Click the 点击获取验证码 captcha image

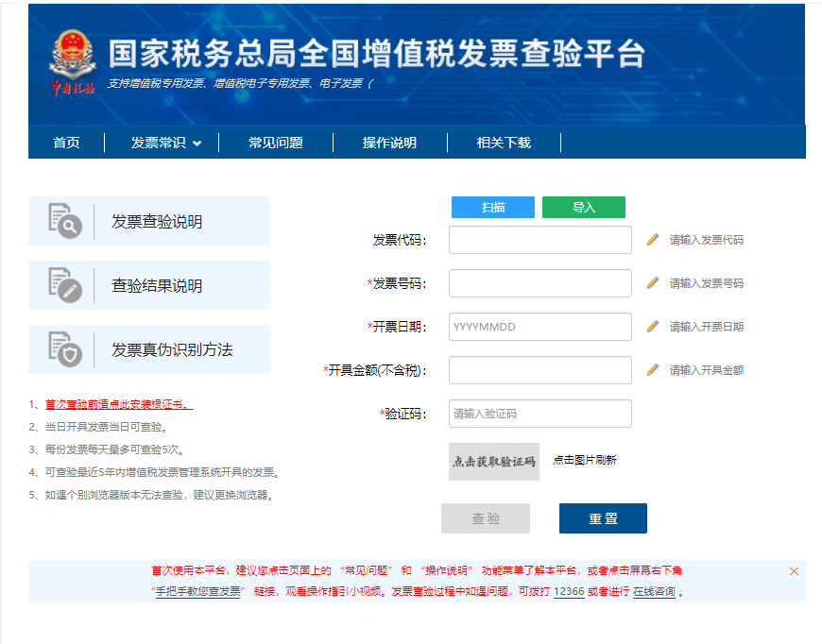point(494,462)
